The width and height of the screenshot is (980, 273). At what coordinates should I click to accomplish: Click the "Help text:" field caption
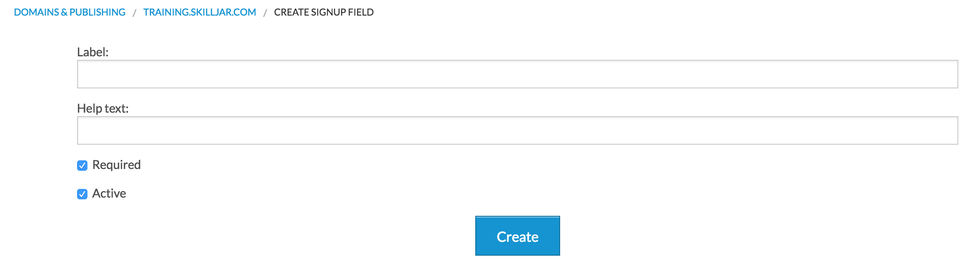[103, 108]
